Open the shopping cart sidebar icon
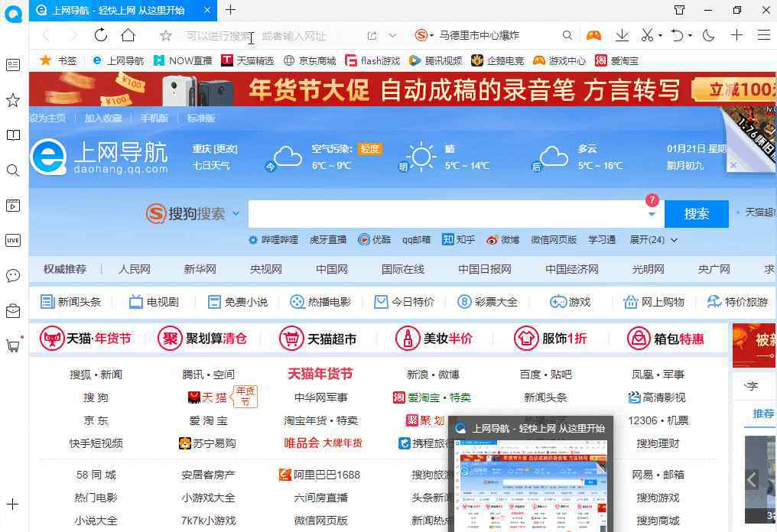The width and height of the screenshot is (777, 532). click(x=13, y=345)
